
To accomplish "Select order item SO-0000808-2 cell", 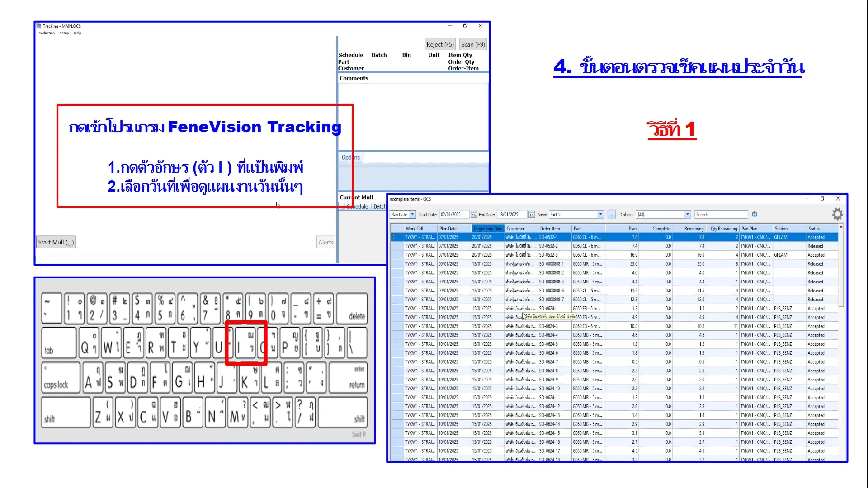I will pyautogui.click(x=555, y=273).
